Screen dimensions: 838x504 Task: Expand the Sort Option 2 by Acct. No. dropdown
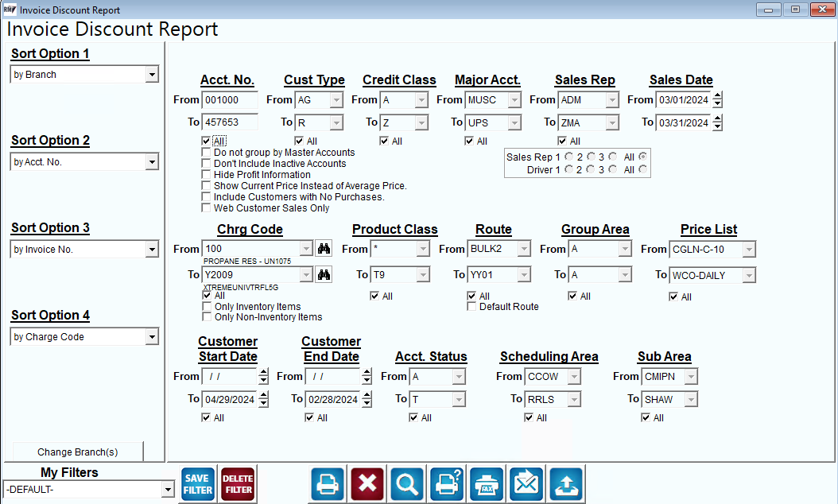[x=152, y=162]
